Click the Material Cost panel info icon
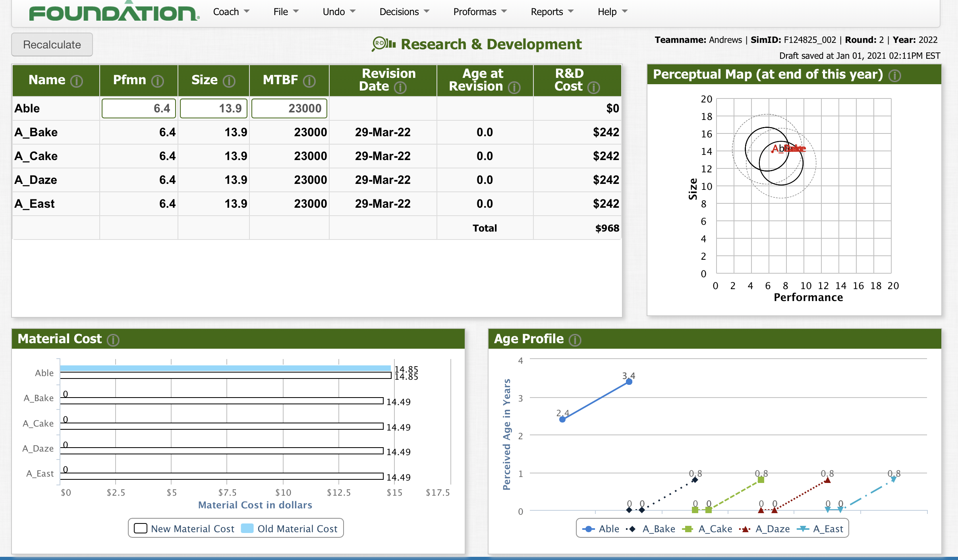Image resolution: width=958 pixels, height=560 pixels. [x=113, y=340]
